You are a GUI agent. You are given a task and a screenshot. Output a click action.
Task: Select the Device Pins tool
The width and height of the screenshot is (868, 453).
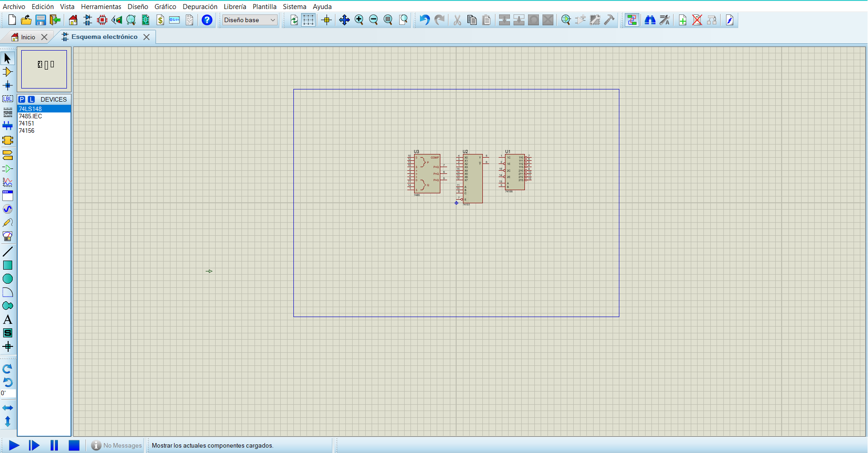click(8, 168)
